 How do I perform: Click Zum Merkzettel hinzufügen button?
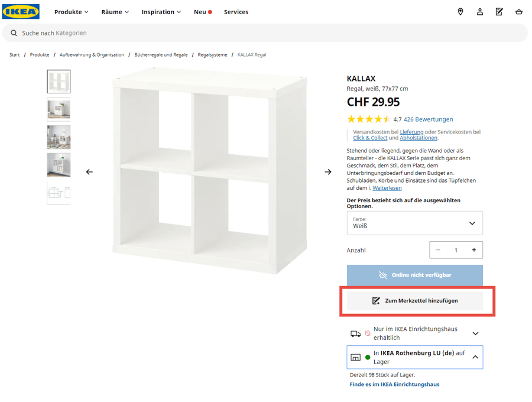pyautogui.click(x=414, y=300)
